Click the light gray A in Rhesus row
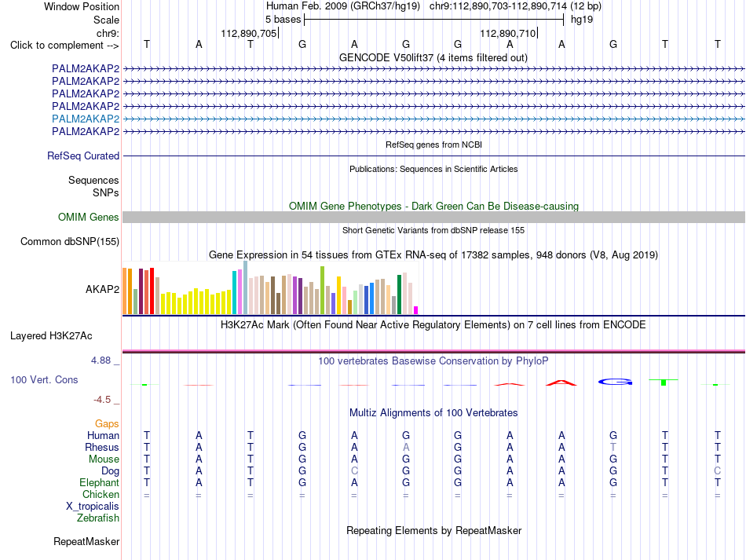Viewport: 746px width, 560px height. [406, 447]
